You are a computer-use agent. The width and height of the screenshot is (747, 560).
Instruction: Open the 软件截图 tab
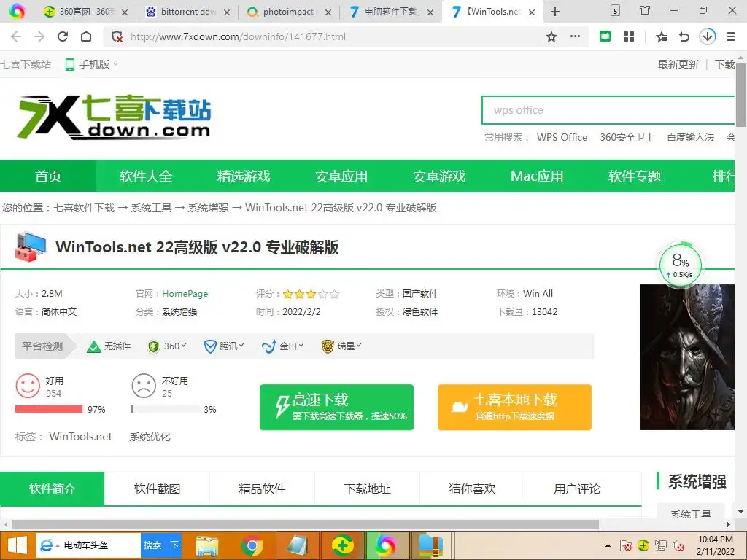click(158, 489)
